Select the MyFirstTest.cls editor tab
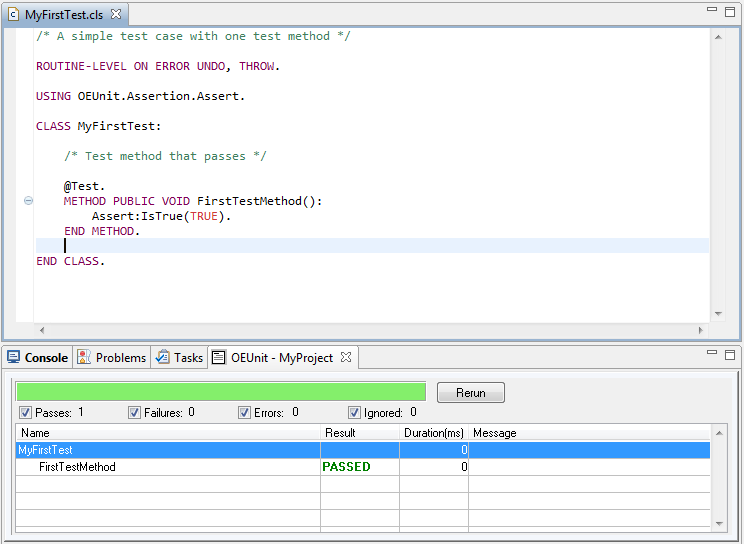Image resolution: width=744 pixels, height=544 pixels. coord(64,15)
